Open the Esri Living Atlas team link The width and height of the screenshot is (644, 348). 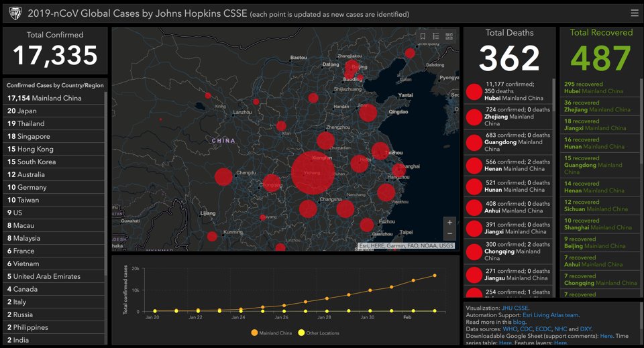[550, 315]
